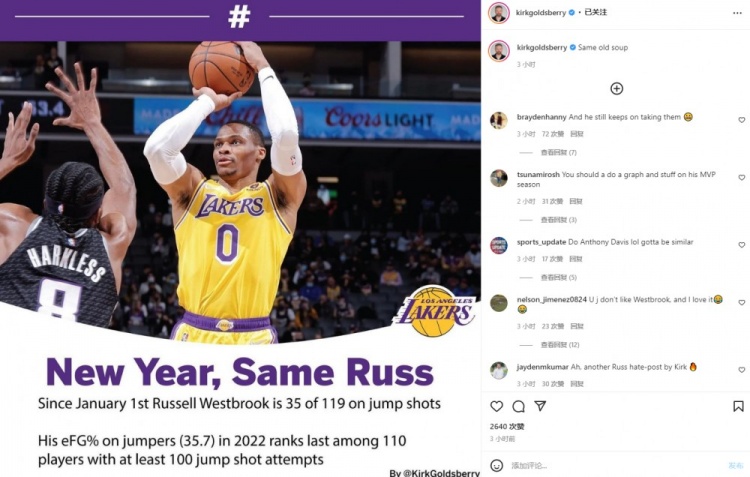Image resolution: width=750 pixels, height=477 pixels.
Task: Click the following status button in header
Action: [596, 12]
